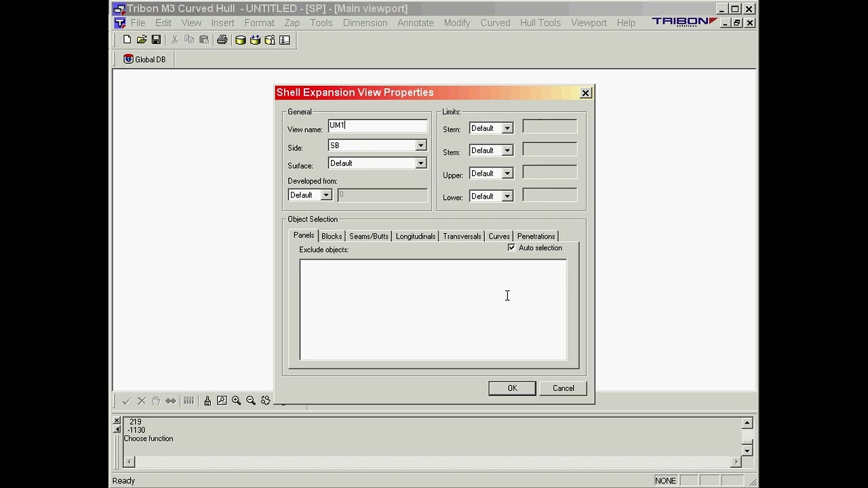Click the database icon with blue arrows

click(255, 40)
